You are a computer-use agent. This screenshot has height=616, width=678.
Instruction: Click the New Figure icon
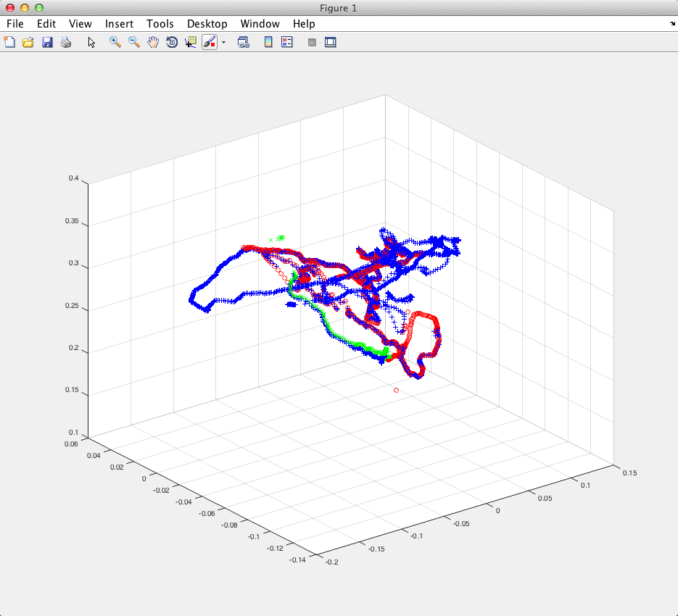click(9, 42)
